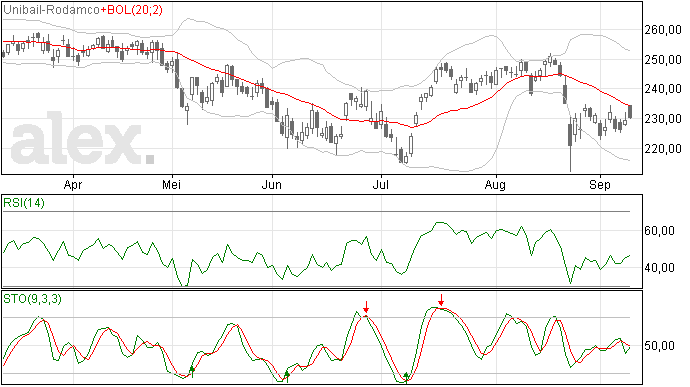Select the Jul month label
Viewport: 690px width, 387px height.
(x=380, y=184)
